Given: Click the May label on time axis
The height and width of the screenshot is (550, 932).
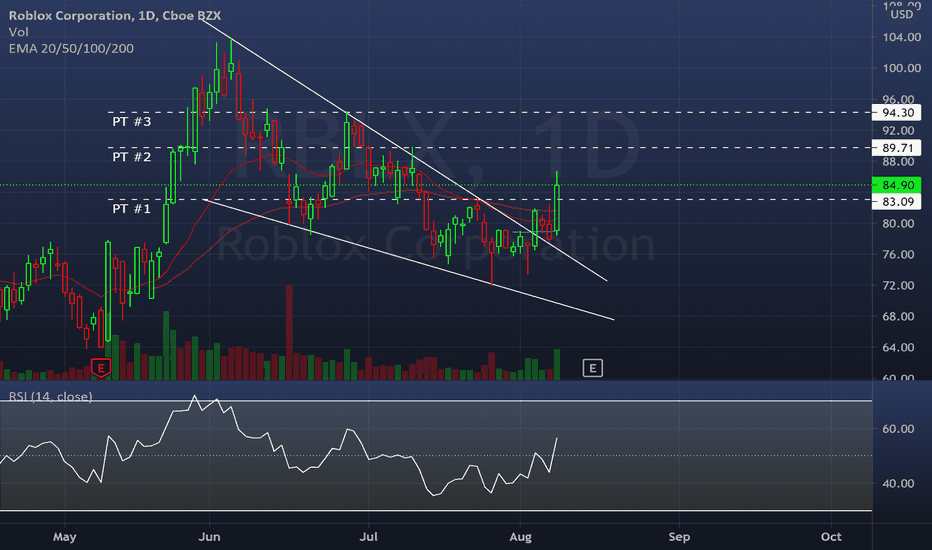Looking at the screenshot, I should [64, 537].
